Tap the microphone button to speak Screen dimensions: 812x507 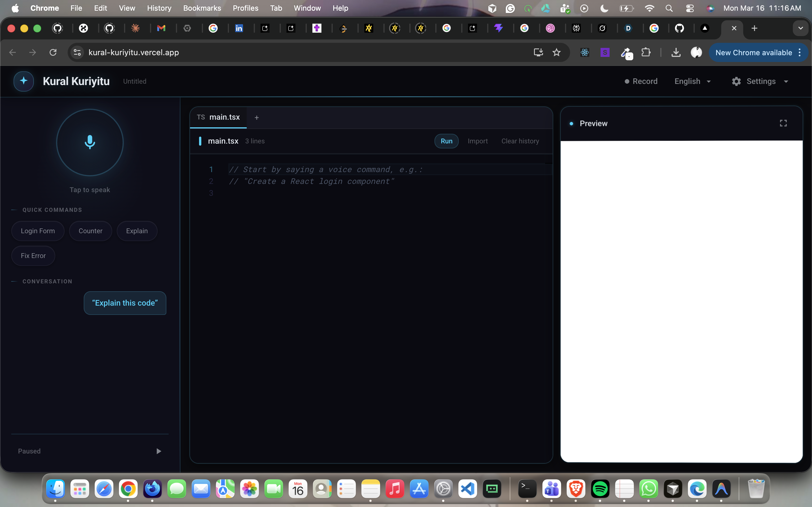coord(90,142)
